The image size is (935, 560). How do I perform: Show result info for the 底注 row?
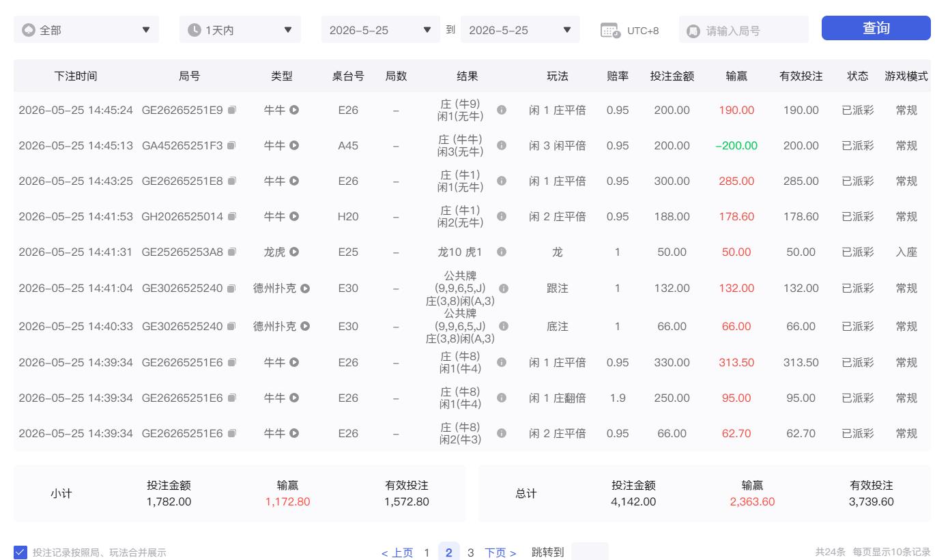pos(504,326)
